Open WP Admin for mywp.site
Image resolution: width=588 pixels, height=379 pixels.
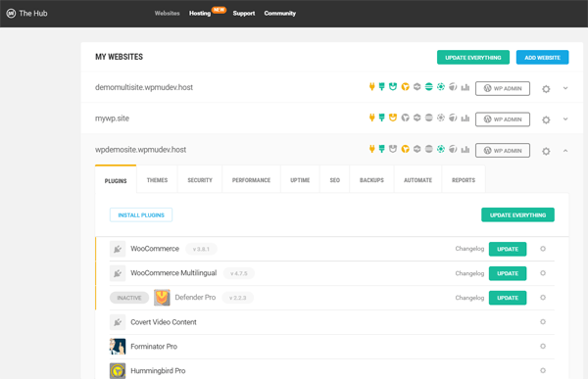[x=503, y=119]
